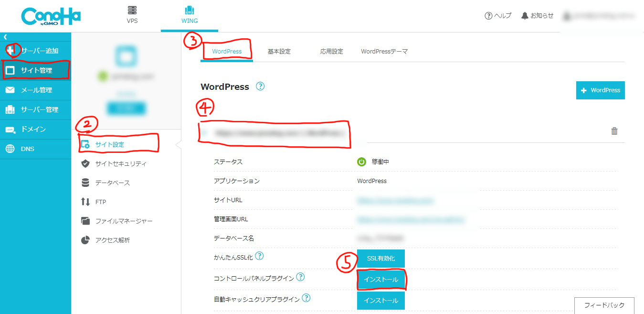This screenshot has width=644, height=314.
Task: Click help icon next to 自動キャッシュクリアプラグイン
Action: click(x=306, y=298)
